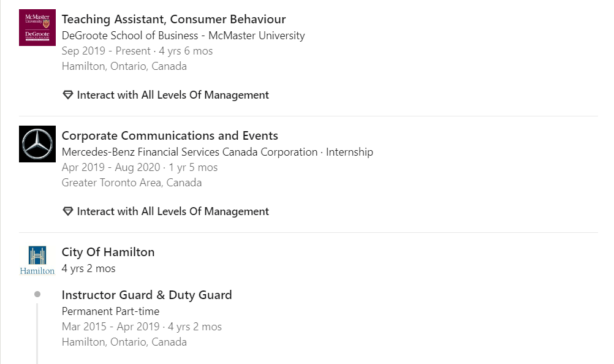
Task: Open Corporate Communications and Events title
Action: click(170, 135)
